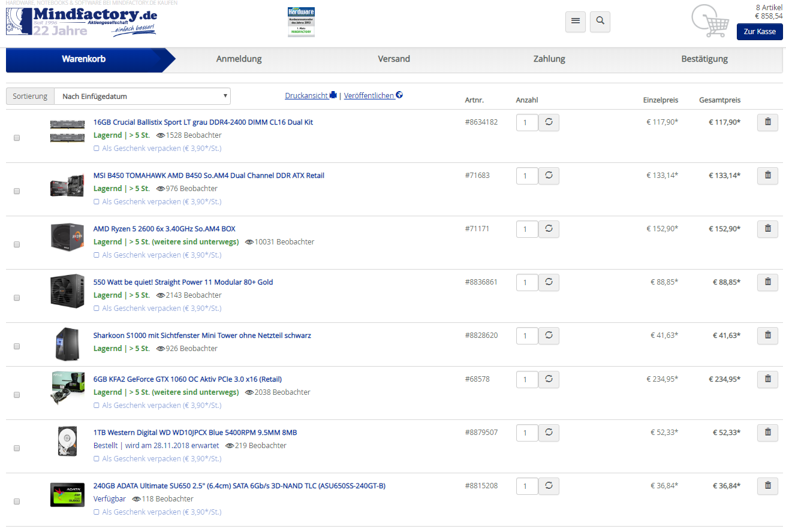Click the Mindfactory.de logo

[83, 21]
